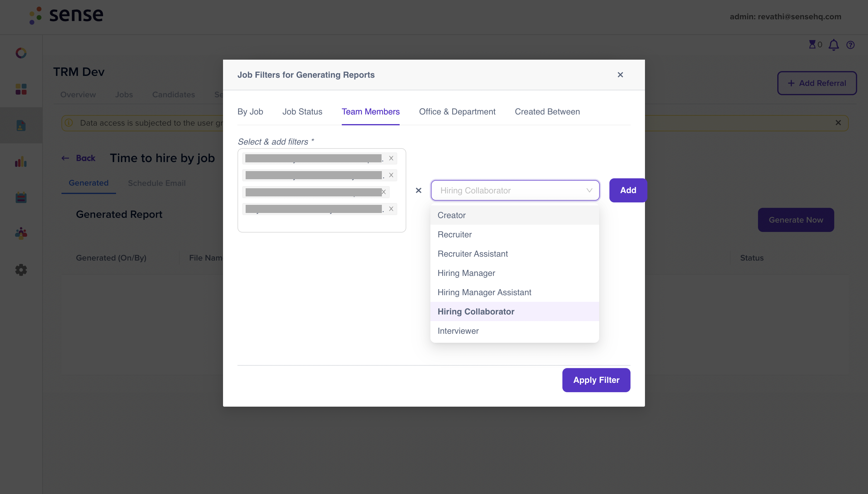Open the bar chart analytics sidebar icon
868x494 pixels.
point(21,161)
